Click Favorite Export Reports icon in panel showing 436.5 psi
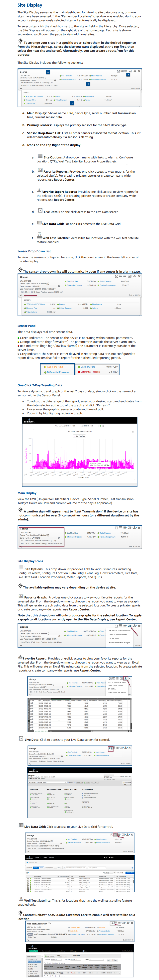 click(x=135, y=71)
